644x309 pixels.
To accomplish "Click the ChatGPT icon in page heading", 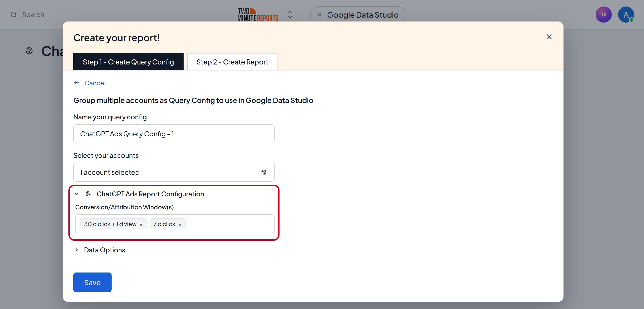I will pyautogui.click(x=29, y=51).
